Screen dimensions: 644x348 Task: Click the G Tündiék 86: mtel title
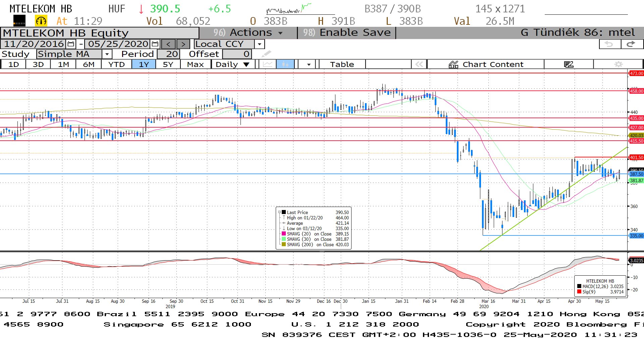pyautogui.click(x=578, y=33)
